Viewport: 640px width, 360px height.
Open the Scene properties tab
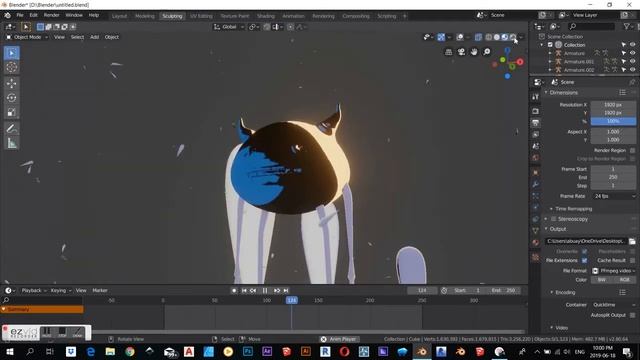(536, 146)
